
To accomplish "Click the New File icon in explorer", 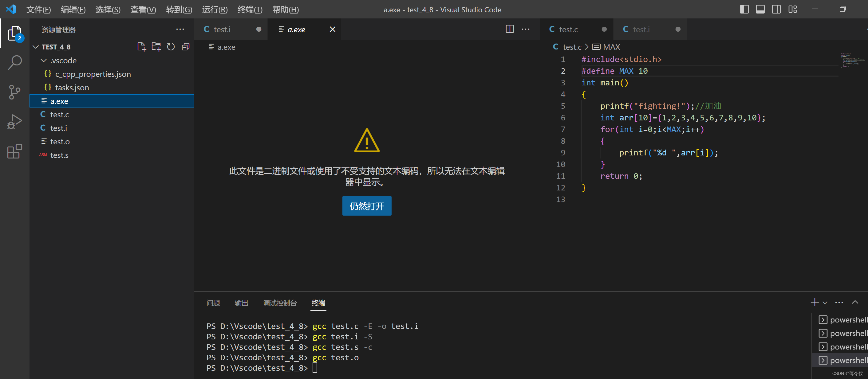I will point(141,47).
